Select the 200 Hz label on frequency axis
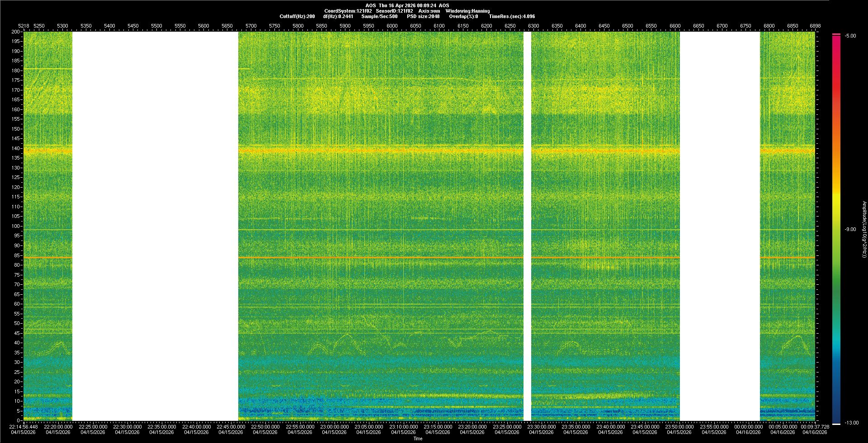 click(16, 32)
